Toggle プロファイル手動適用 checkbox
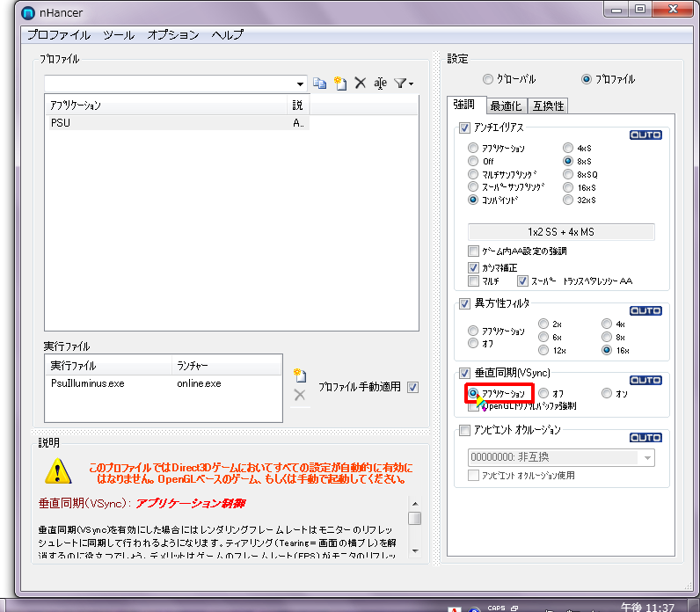 (x=413, y=387)
